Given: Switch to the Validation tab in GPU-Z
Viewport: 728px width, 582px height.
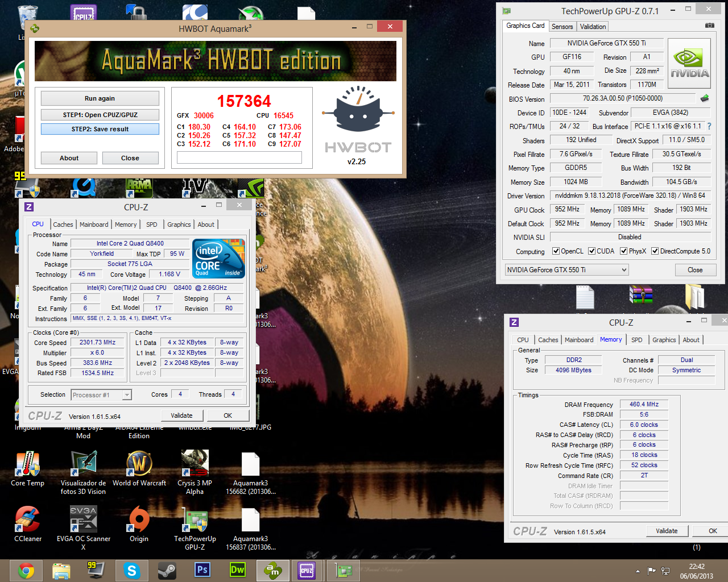Looking at the screenshot, I should click(593, 27).
